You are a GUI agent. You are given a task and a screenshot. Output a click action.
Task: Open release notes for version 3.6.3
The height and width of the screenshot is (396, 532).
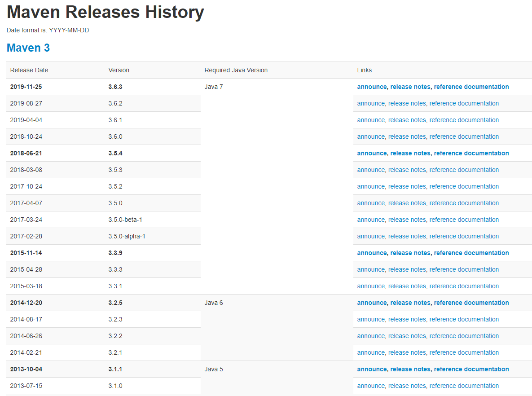[410, 87]
